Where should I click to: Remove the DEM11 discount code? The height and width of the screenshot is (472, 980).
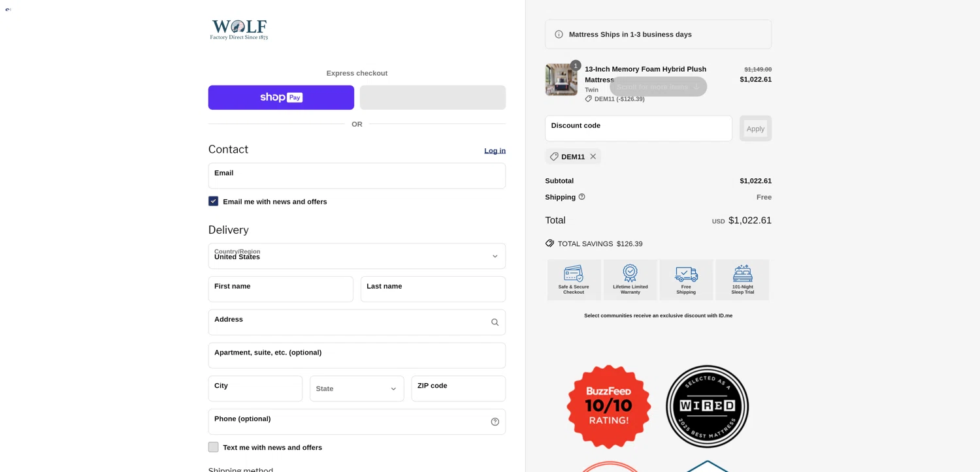[593, 157]
